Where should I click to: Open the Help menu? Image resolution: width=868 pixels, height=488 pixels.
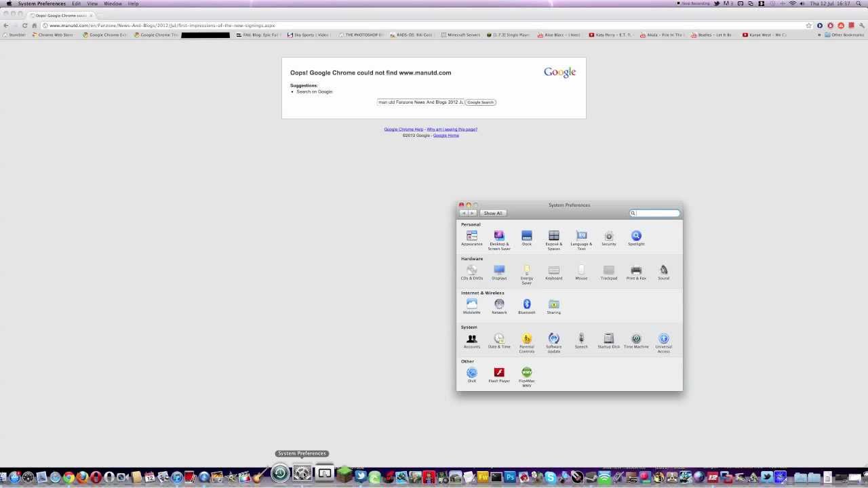pyautogui.click(x=133, y=3)
